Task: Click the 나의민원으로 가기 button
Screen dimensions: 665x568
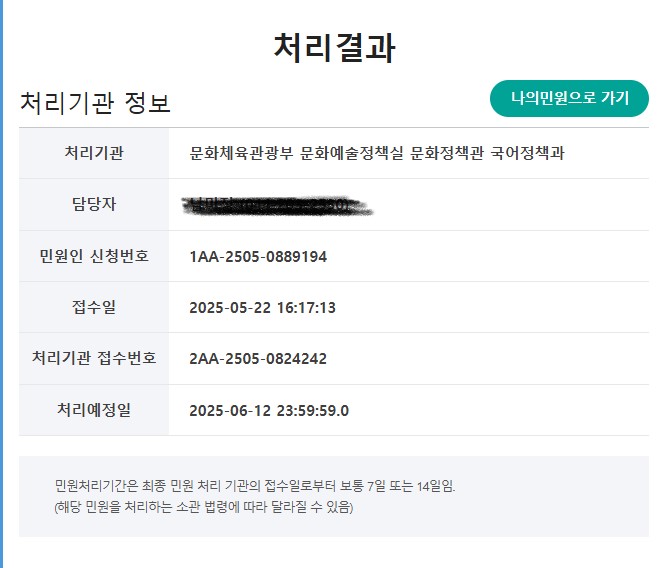Action: [x=569, y=98]
